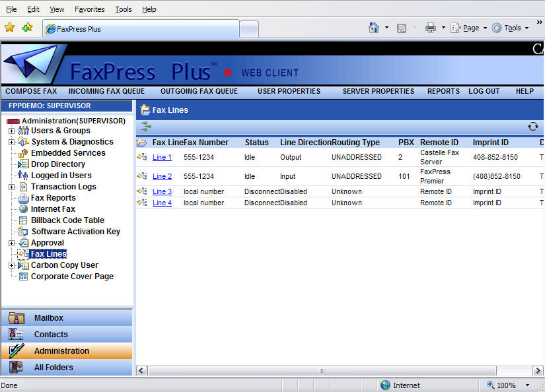Open the zoom level dropdown arrow
This screenshot has width=545, height=392.
point(527,385)
